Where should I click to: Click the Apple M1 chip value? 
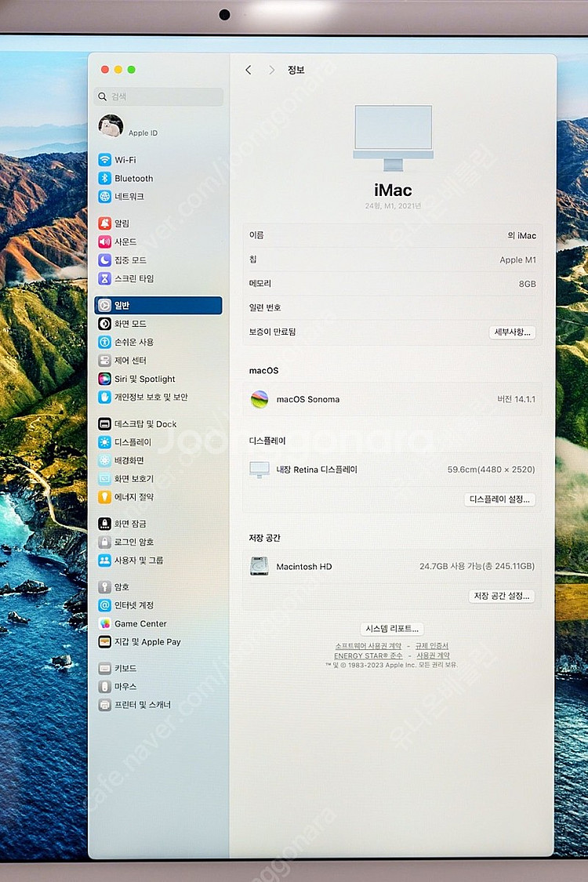(517, 260)
